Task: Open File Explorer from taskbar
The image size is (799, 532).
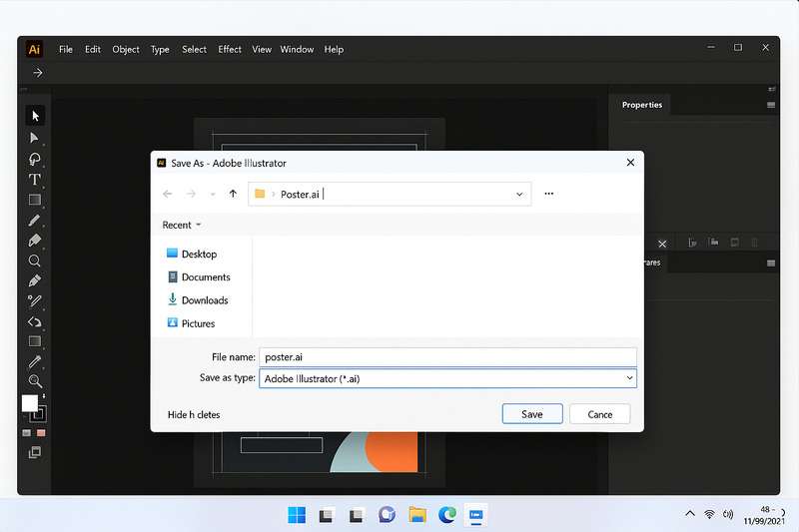Action: [x=417, y=515]
